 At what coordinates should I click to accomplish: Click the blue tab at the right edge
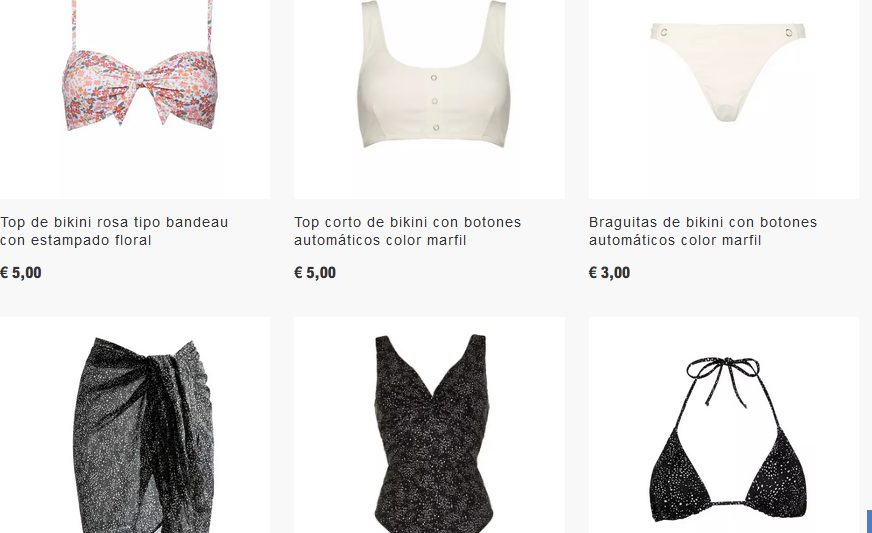pyautogui.click(x=869, y=521)
